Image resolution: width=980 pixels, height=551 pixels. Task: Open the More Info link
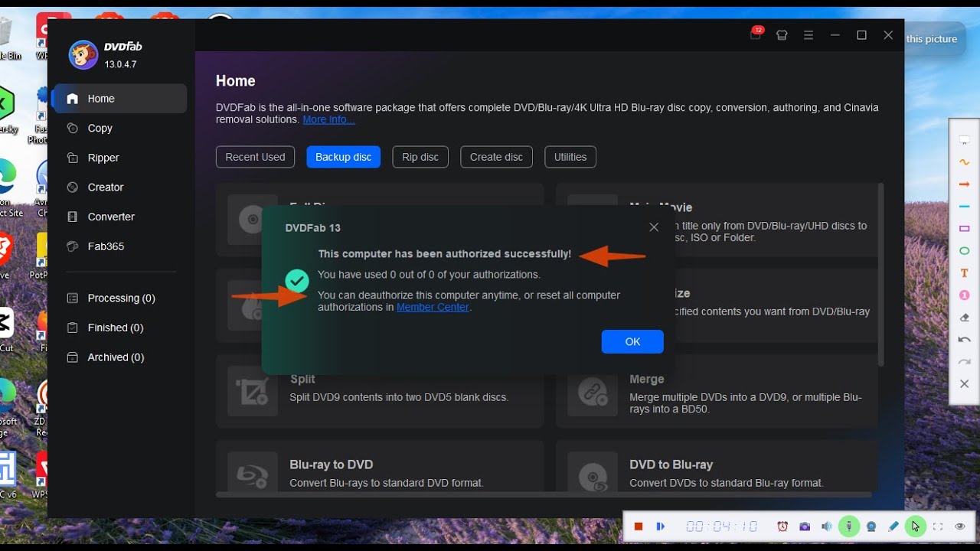coord(328,119)
